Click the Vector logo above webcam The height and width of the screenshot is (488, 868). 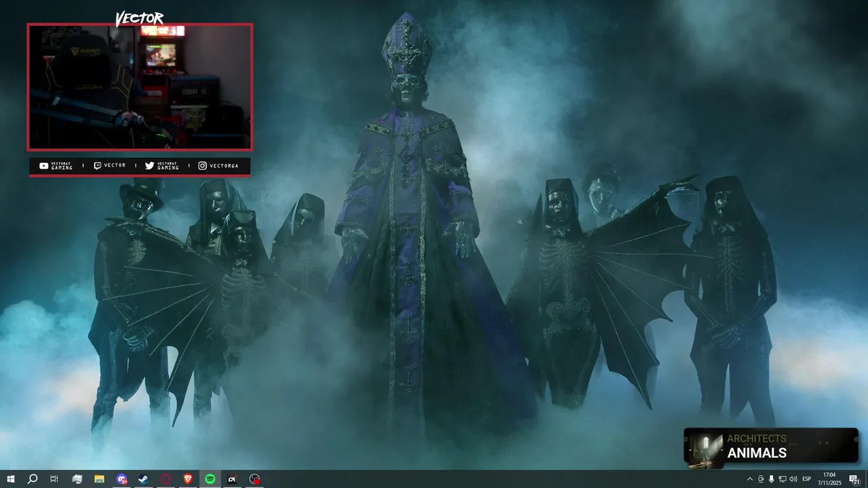pyautogui.click(x=140, y=18)
